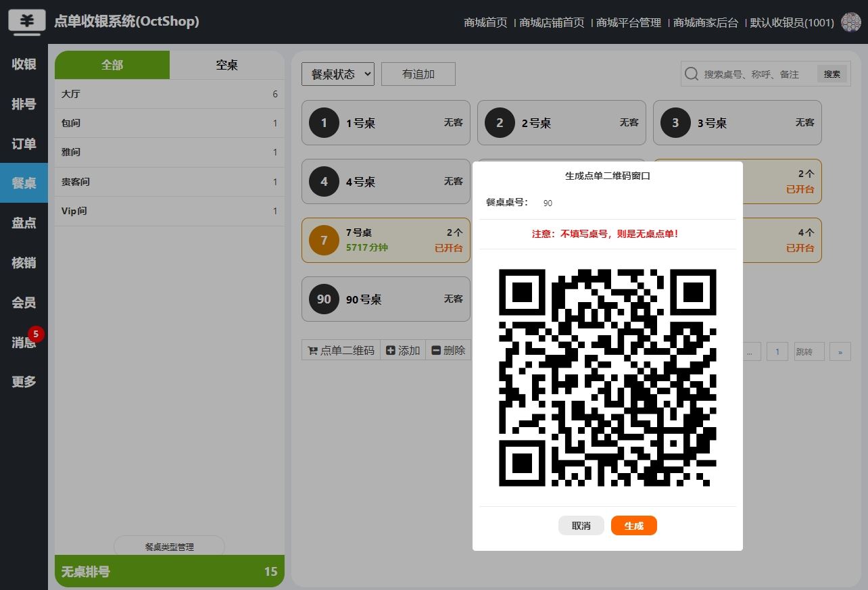Click the 无桌排号 green bar
This screenshot has height=590, width=868.
[170, 572]
